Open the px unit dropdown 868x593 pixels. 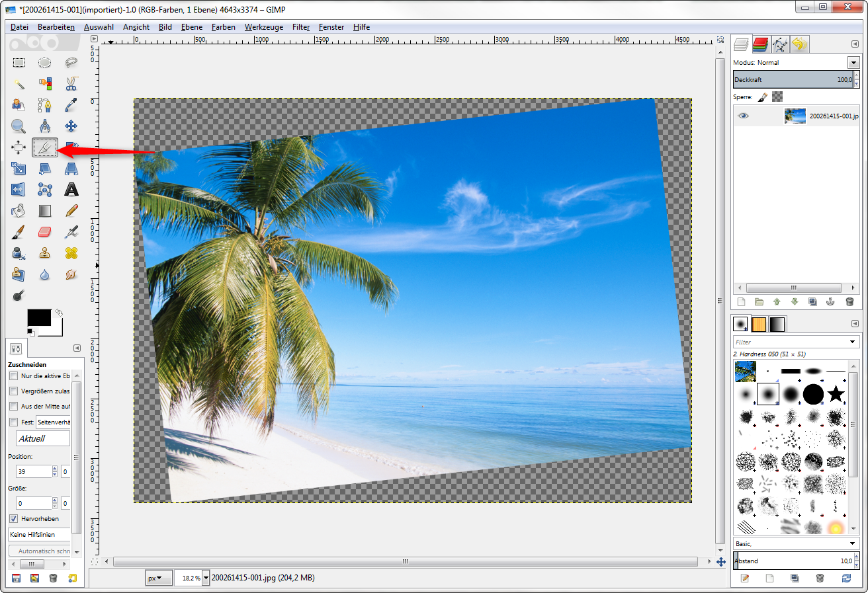tap(159, 578)
